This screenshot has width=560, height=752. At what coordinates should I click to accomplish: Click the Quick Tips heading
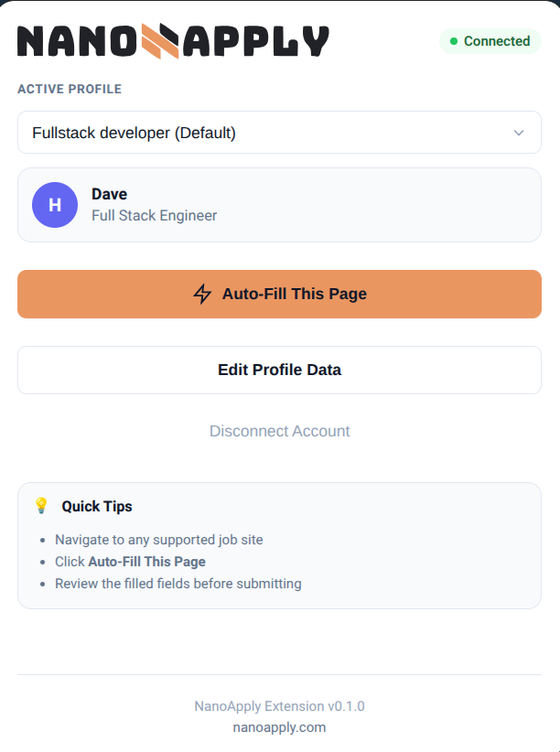[x=97, y=506]
